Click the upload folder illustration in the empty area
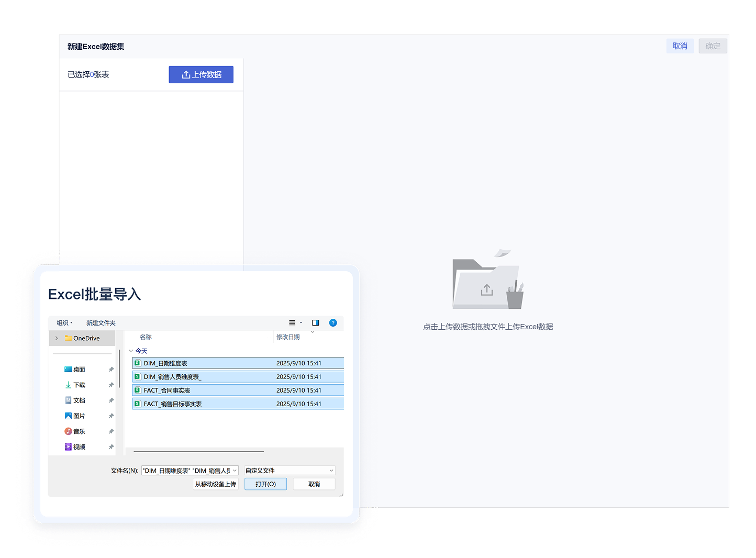 (x=488, y=280)
